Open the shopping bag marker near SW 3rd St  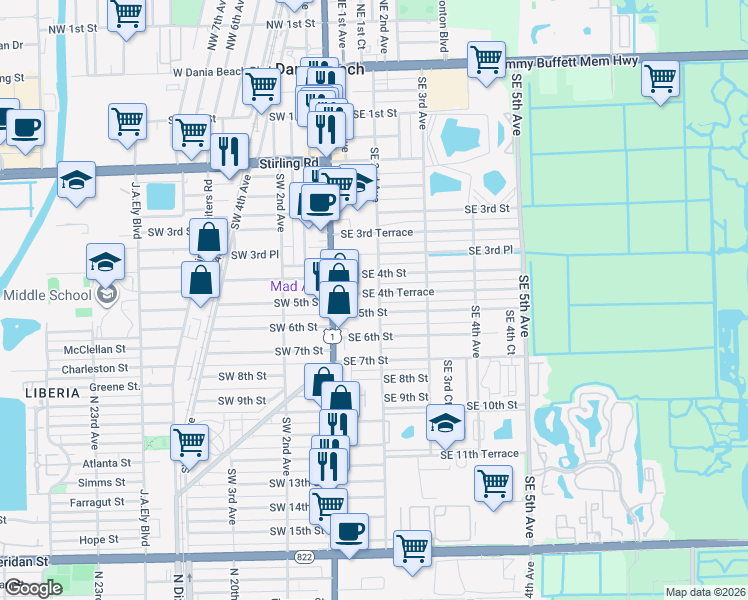(208, 237)
